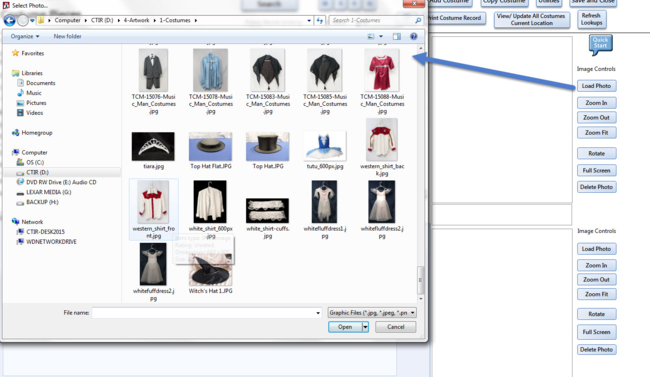Screen dimensions: 650x377
Task: Click the upper Load Photo button
Action: (596, 86)
